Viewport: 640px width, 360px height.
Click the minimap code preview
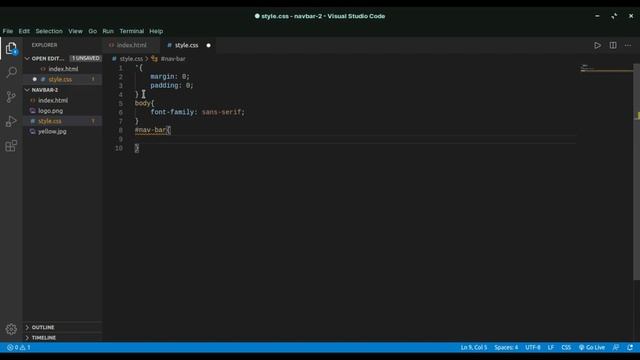coord(606,68)
